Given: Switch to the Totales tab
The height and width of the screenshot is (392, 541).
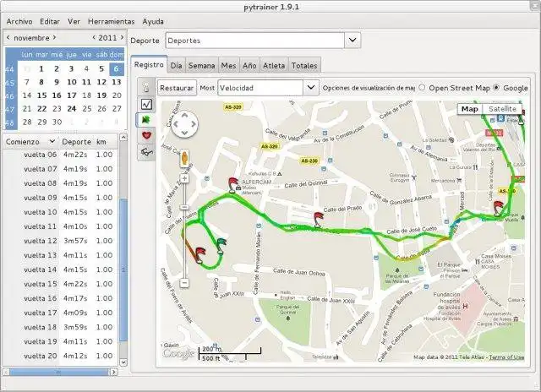Looking at the screenshot, I should point(304,66).
